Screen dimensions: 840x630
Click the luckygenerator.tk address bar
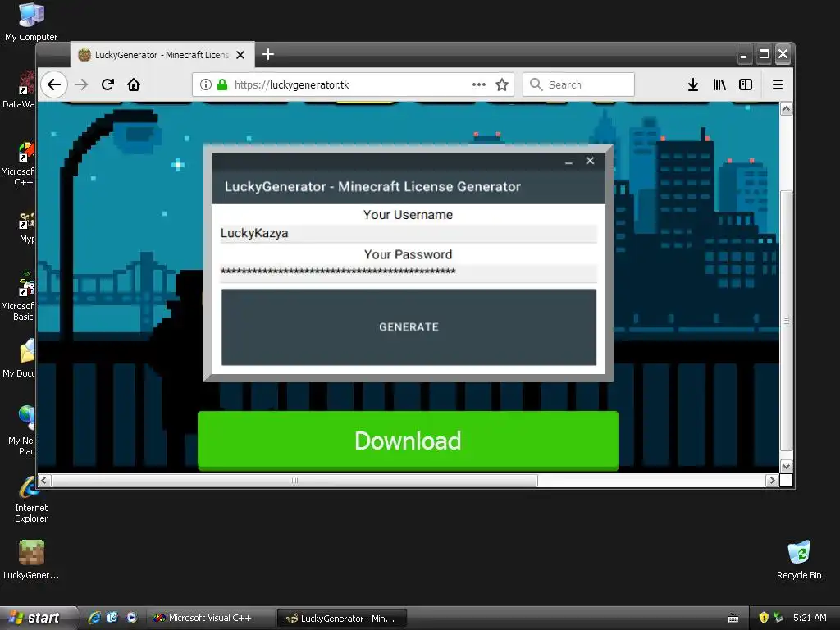coord(353,84)
